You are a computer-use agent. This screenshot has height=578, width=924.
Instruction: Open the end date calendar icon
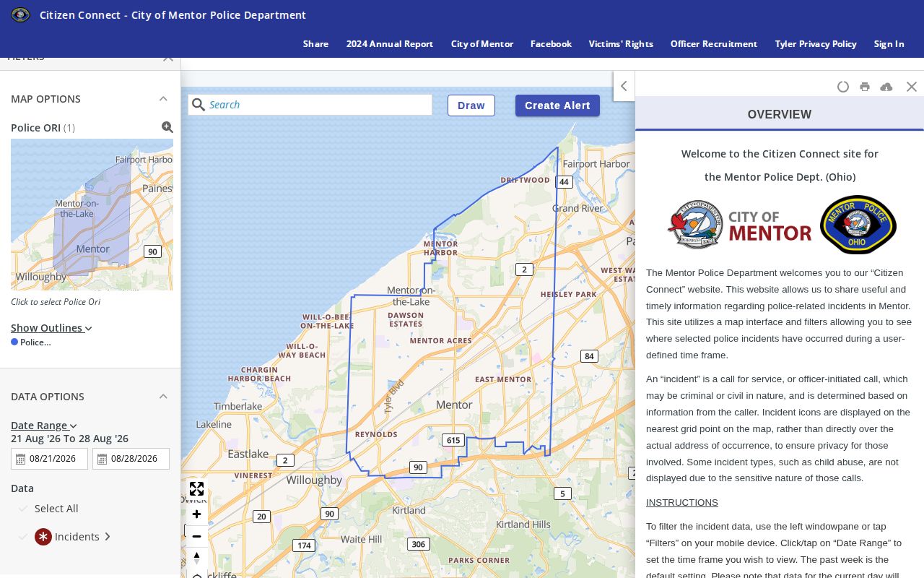click(103, 459)
